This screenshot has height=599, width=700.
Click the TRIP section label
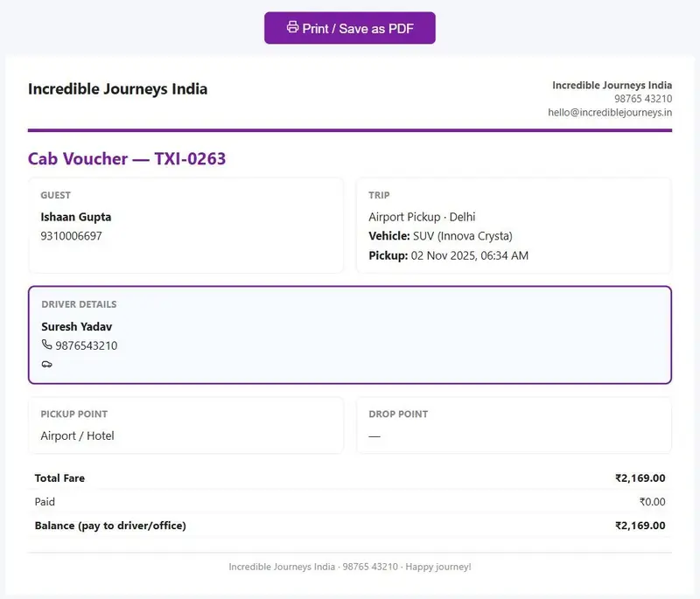pyautogui.click(x=379, y=195)
